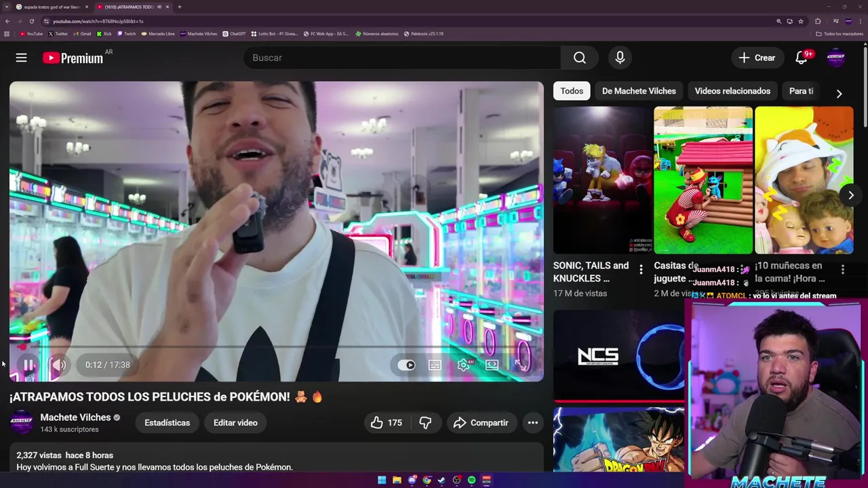Open the Gmail bookmark
Screen dimensions: 868x488
pos(83,33)
